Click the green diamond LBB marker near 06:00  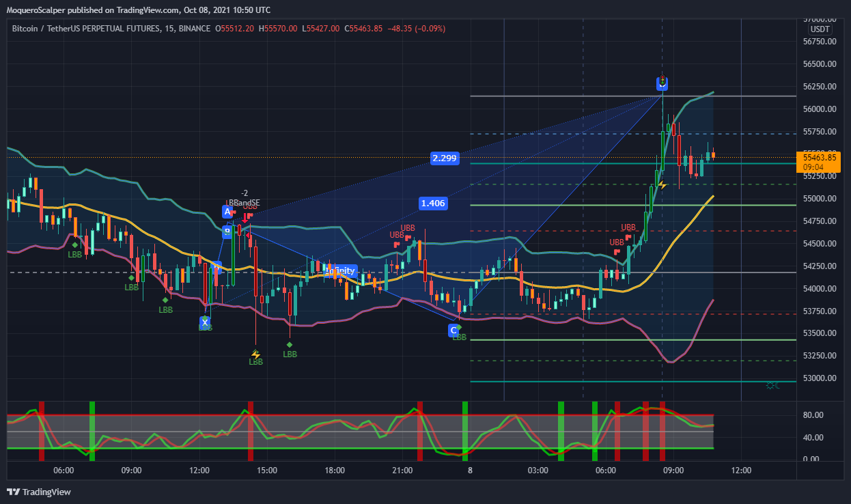(74, 244)
